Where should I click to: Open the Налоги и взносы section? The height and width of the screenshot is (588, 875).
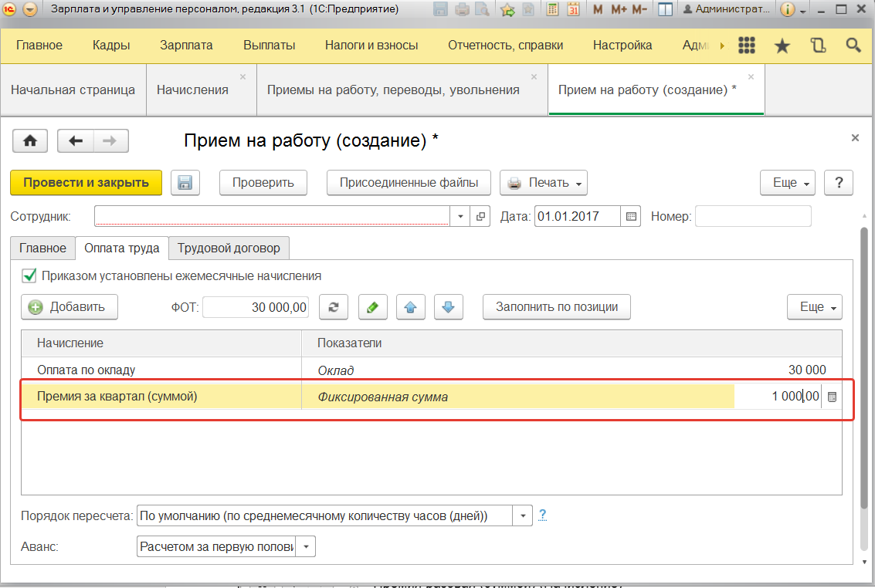click(x=371, y=46)
